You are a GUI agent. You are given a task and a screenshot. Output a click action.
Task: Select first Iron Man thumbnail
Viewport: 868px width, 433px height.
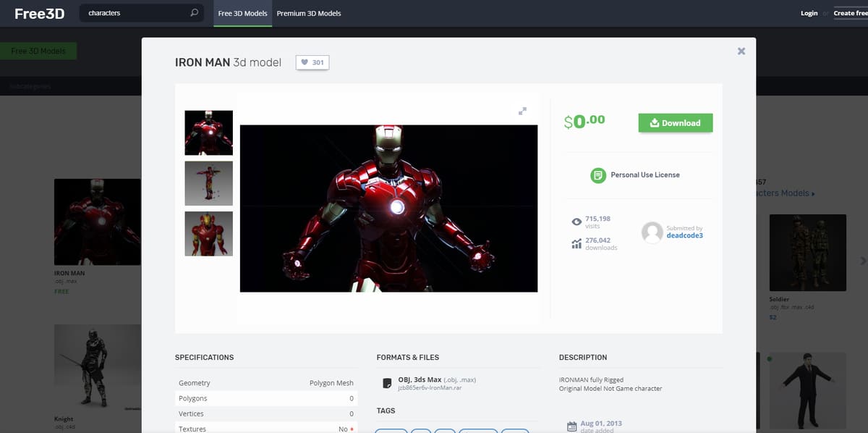[209, 133]
